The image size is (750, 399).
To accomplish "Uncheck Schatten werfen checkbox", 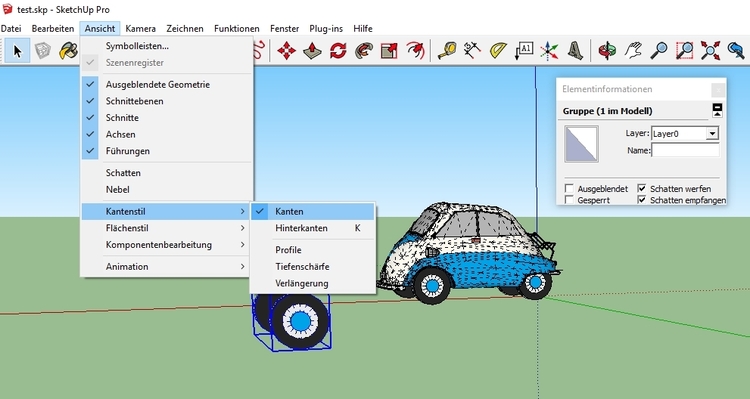I will coord(642,188).
